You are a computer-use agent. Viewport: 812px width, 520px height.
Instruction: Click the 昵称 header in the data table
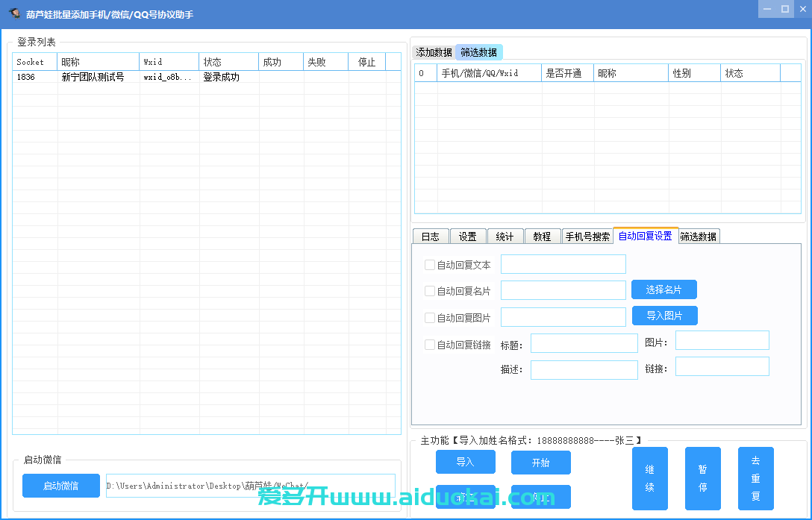[x=631, y=73]
